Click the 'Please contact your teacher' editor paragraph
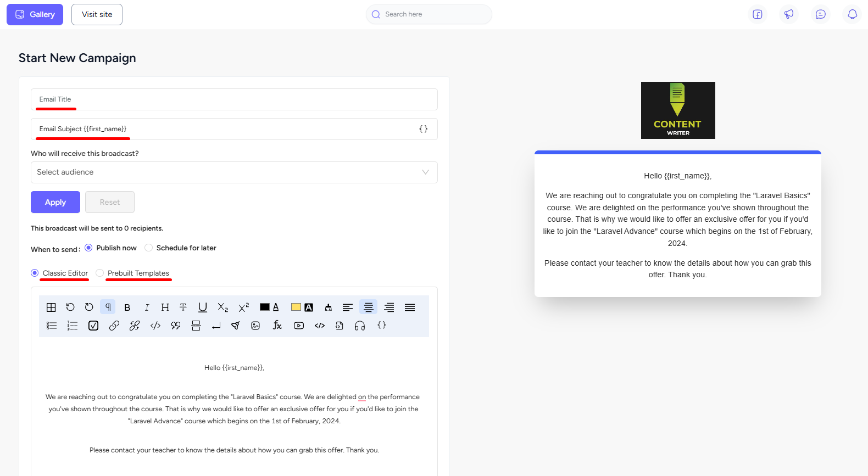Screen dimensions: 868x476 [x=235, y=450]
